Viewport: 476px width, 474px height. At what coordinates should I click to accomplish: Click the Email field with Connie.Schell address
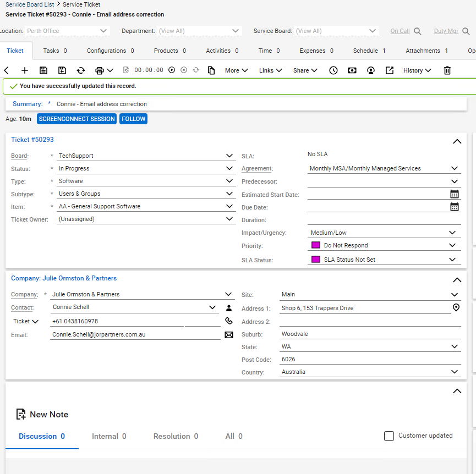135,334
